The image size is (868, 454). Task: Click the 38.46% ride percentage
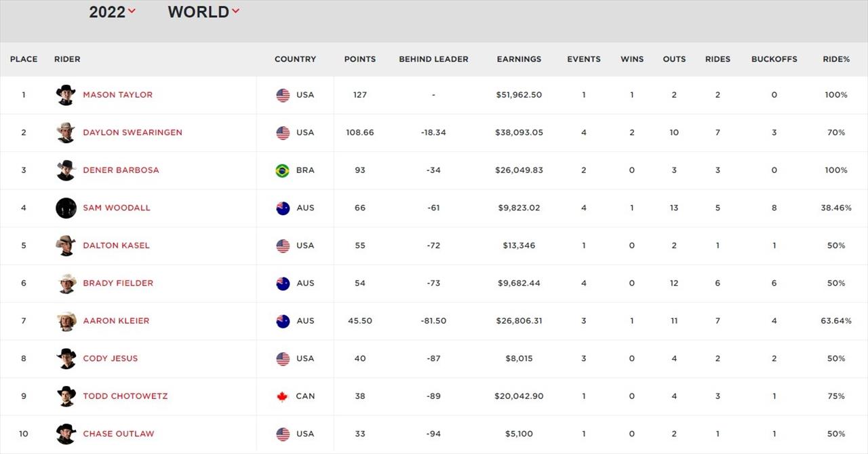pos(836,208)
